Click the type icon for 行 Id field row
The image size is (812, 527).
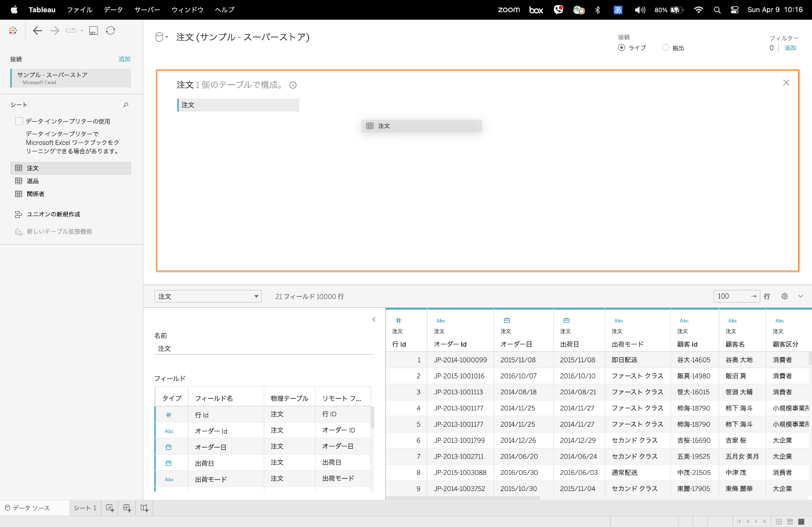pyautogui.click(x=169, y=415)
